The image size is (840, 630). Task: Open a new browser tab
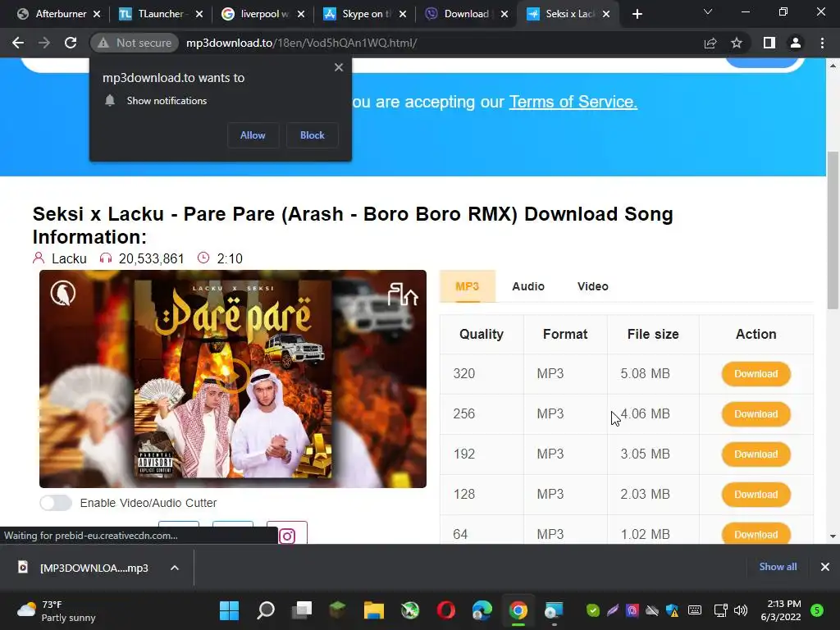coord(637,14)
